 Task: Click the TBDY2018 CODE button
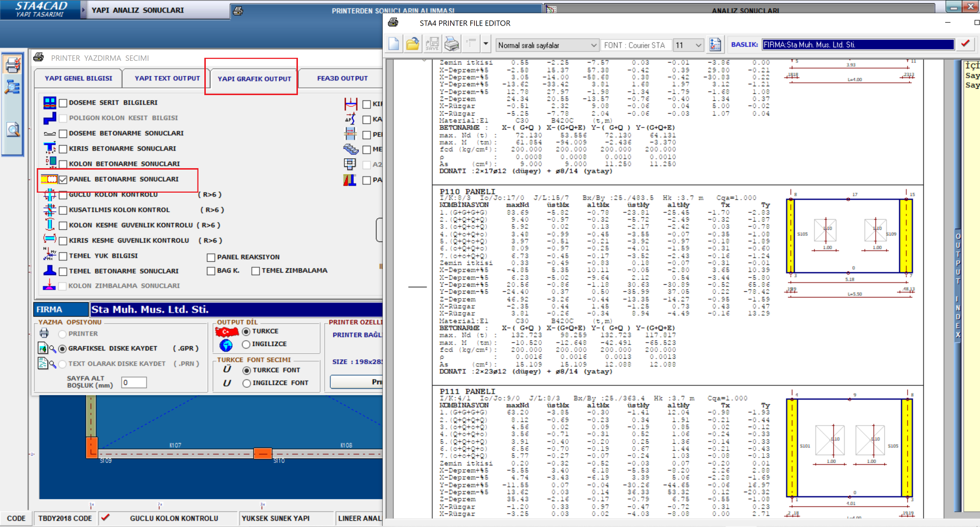click(x=65, y=518)
